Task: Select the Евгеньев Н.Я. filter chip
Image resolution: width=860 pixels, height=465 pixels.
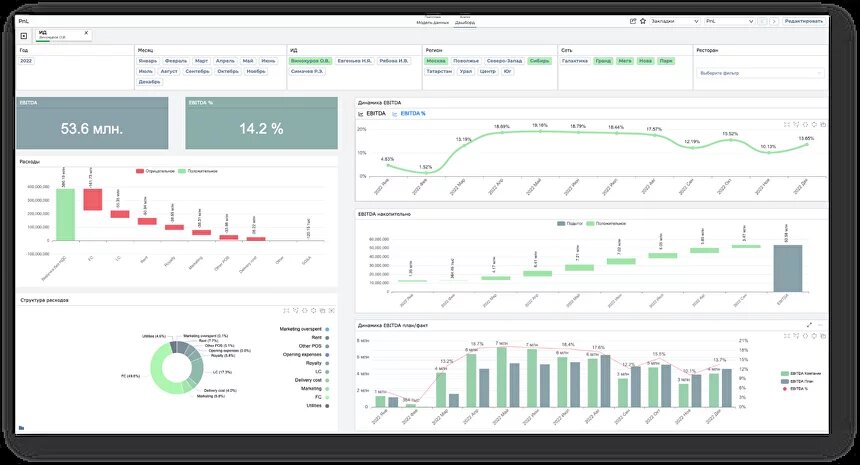Action: 354,61
